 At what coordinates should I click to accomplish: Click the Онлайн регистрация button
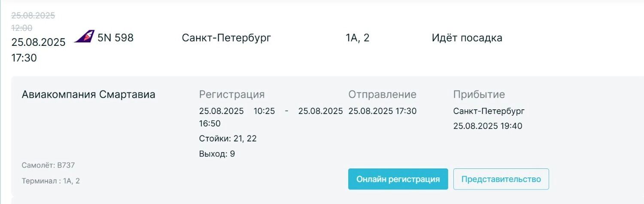398,179
